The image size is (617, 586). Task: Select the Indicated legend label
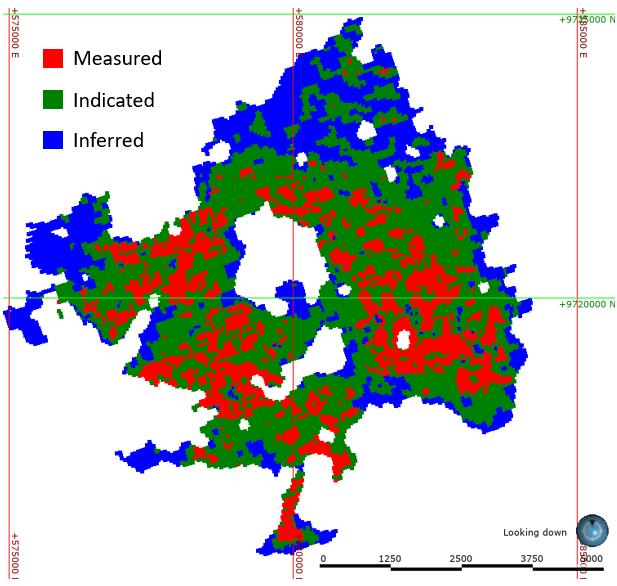[x=113, y=100]
